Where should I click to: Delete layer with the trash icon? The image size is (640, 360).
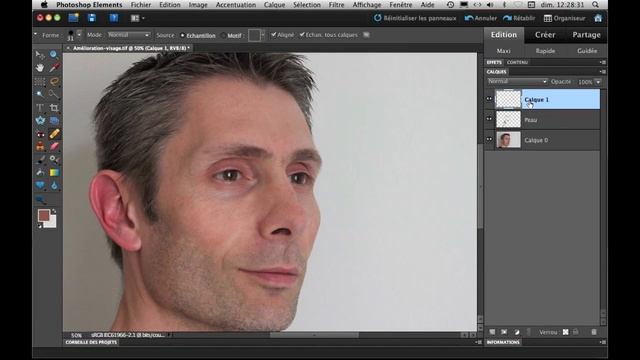coord(594,332)
